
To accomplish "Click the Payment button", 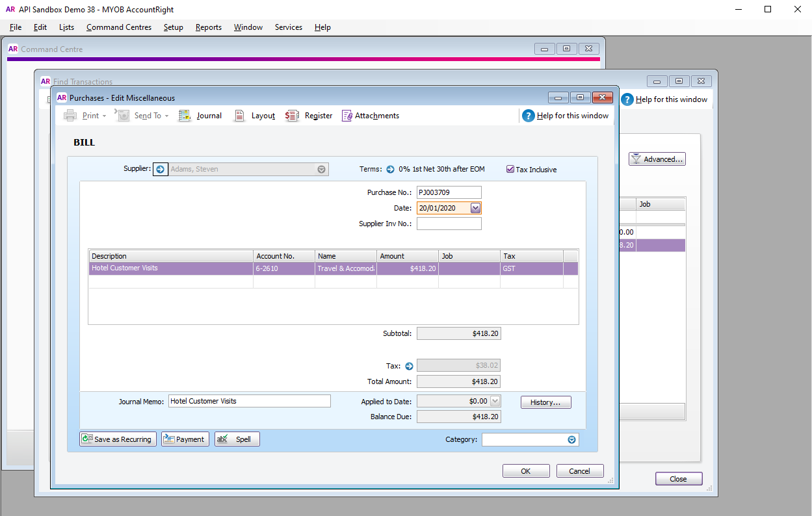I will click(185, 439).
